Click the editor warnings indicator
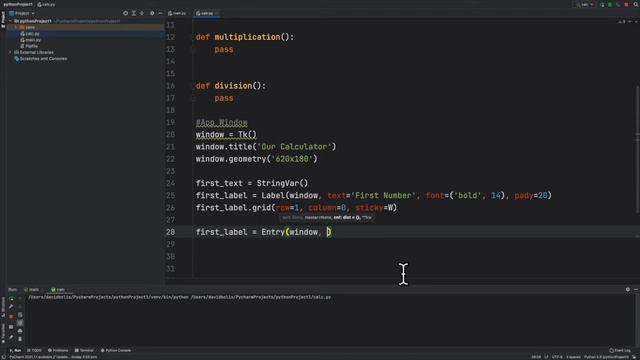This screenshot has height=360, width=640. (x=621, y=21)
